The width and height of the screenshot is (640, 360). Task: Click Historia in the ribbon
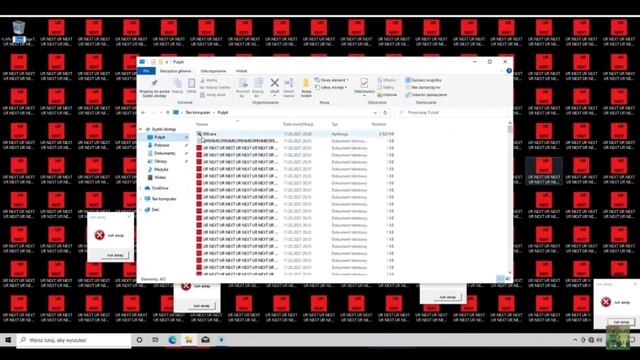coord(387,95)
